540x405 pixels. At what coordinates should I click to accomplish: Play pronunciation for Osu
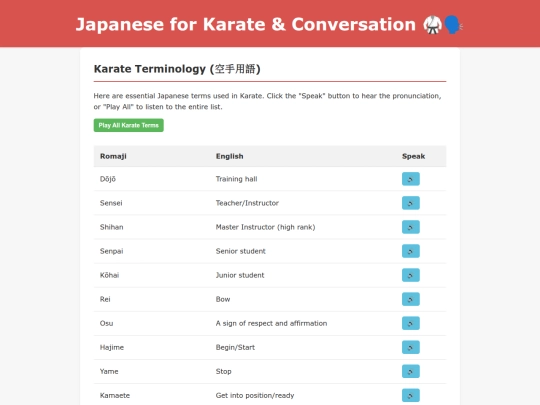(x=411, y=323)
